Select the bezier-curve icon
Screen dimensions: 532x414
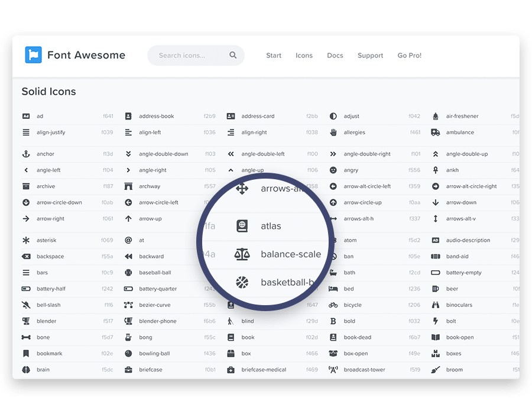128,305
